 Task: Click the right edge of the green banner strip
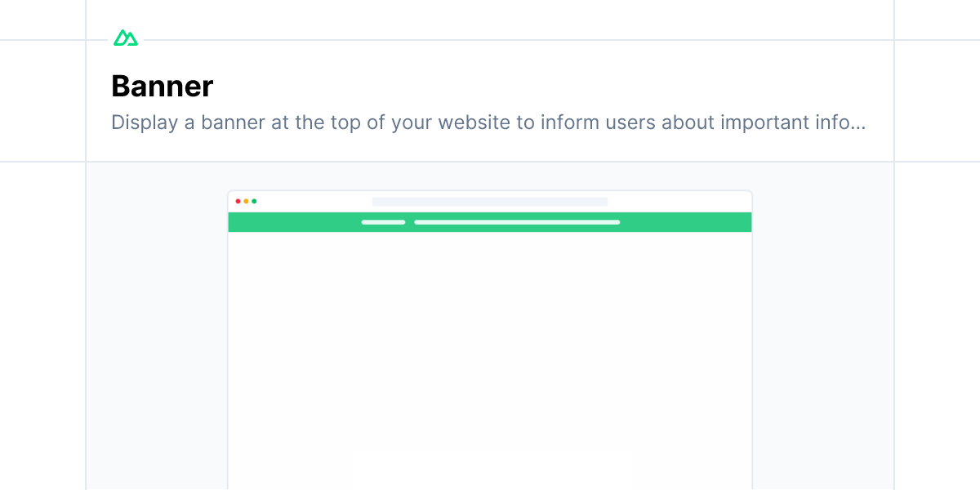point(743,222)
